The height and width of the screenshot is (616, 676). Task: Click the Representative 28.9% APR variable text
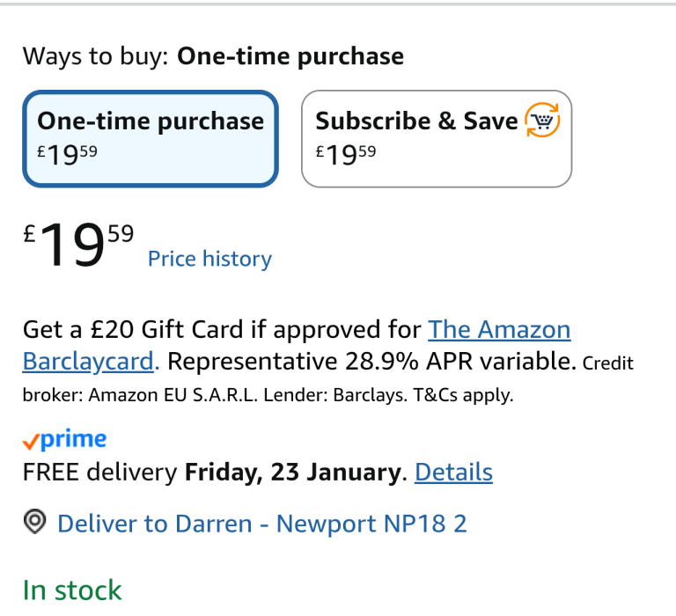371,362
